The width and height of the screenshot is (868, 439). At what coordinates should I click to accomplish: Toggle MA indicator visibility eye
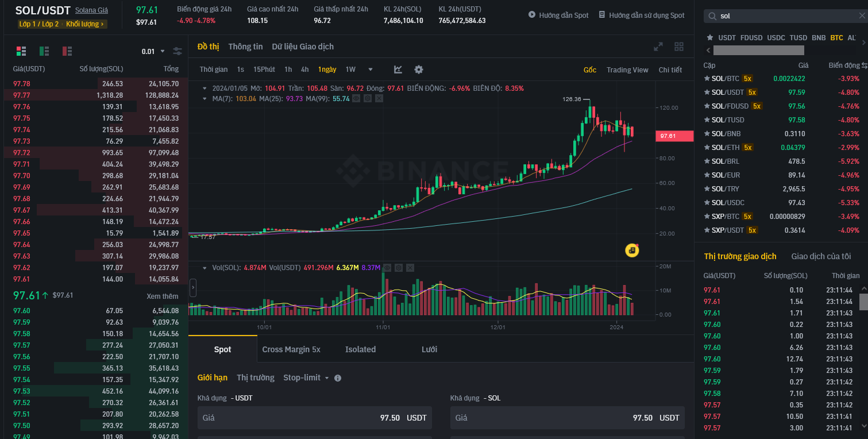coord(356,99)
